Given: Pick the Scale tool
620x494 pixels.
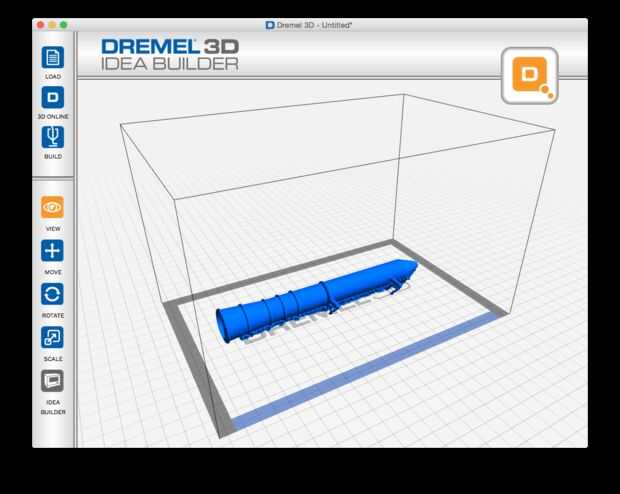Looking at the screenshot, I should pyautogui.click(x=52, y=337).
